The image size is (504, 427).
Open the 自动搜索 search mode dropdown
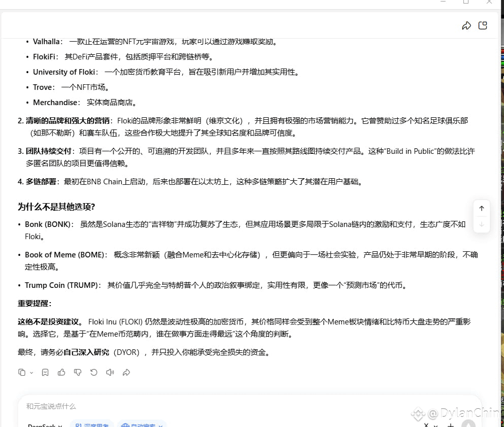pos(142,424)
